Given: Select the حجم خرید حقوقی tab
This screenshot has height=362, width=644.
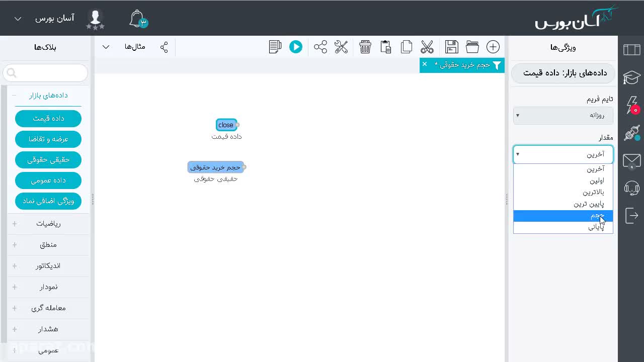Looking at the screenshot, I should click(x=462, y=65).
